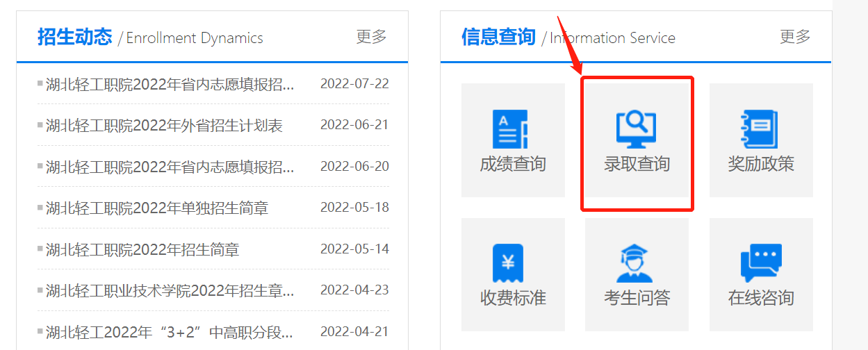Click the date 2022-06-20
Screen dimensions: 868x350
(x=354, y=167)
